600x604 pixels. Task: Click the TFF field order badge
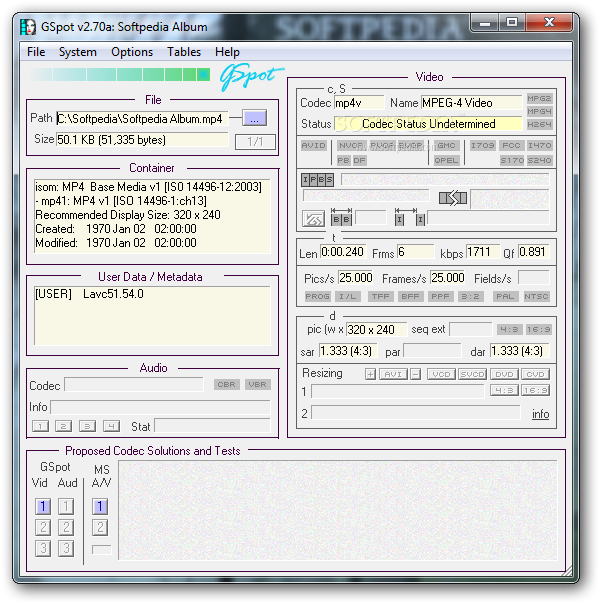pos(380,297)
